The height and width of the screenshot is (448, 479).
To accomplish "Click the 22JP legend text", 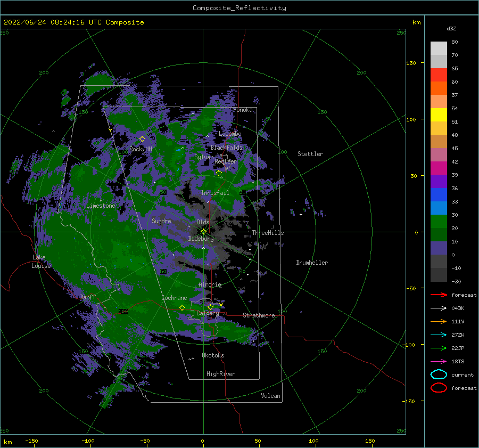I will (x=458, y=348).
